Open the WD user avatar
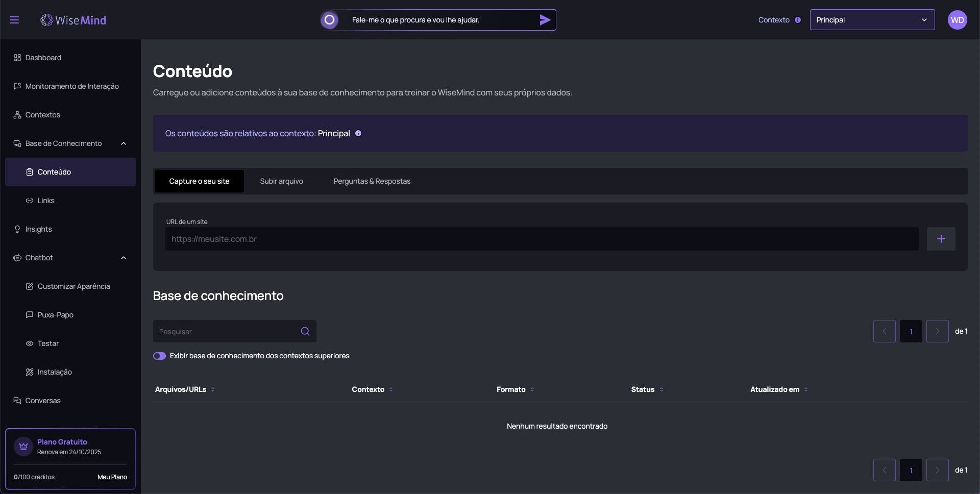Image resolution: width=980 pixels, height=494 pixels. coord(957,20)
